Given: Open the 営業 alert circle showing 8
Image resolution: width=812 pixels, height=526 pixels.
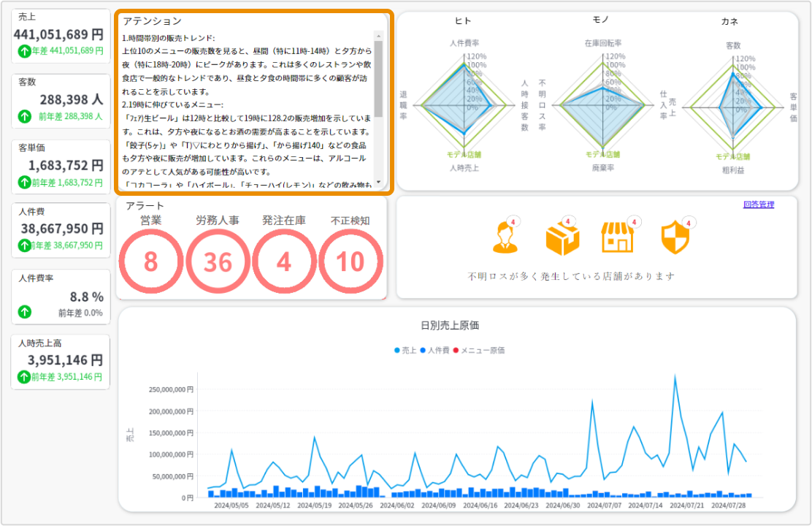Looking at the screenshot, I should tap(150, 262).
